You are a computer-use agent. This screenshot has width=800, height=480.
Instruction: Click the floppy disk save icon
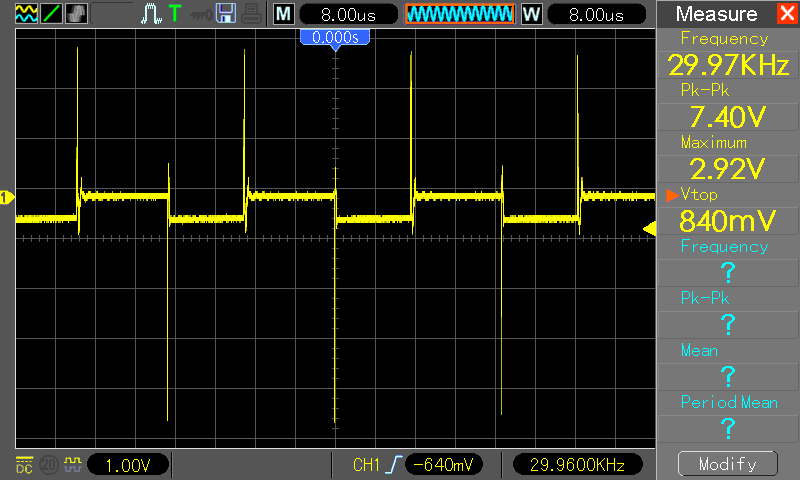click(226, 13)
